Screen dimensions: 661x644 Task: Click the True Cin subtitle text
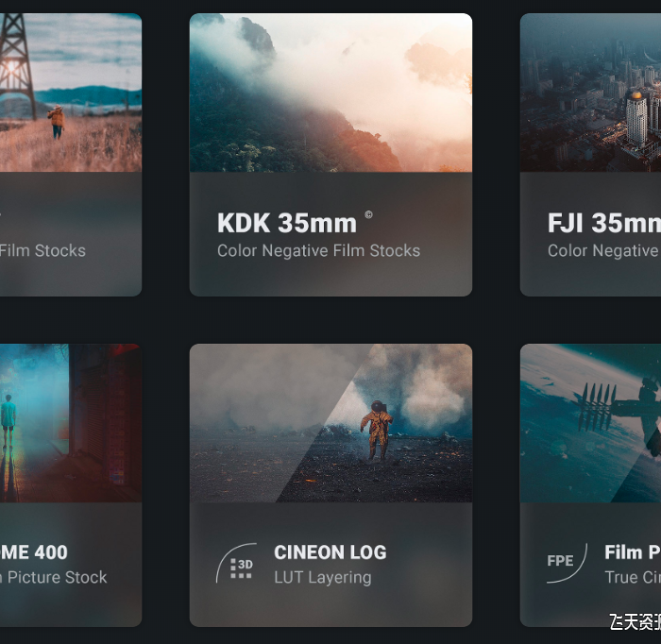coord(633,577)
